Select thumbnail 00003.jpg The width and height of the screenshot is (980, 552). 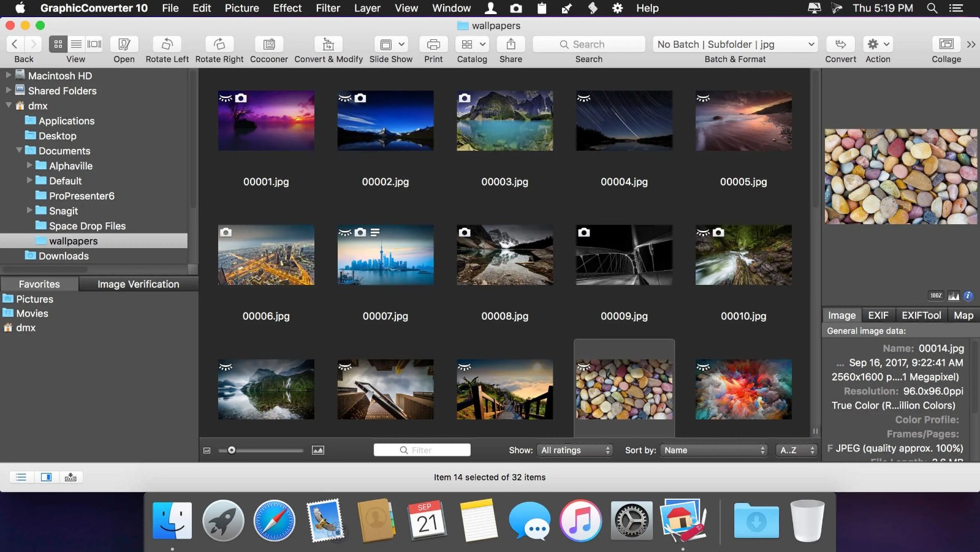click(x=504, y=121)
